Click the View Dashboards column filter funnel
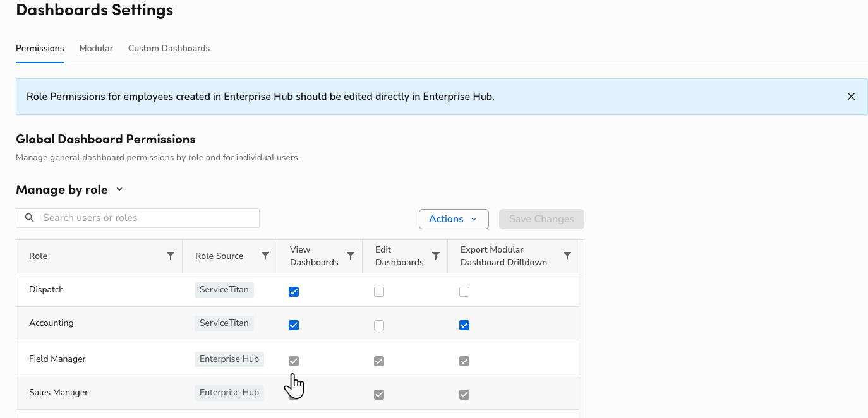868x418 pixels. point(351,256)
